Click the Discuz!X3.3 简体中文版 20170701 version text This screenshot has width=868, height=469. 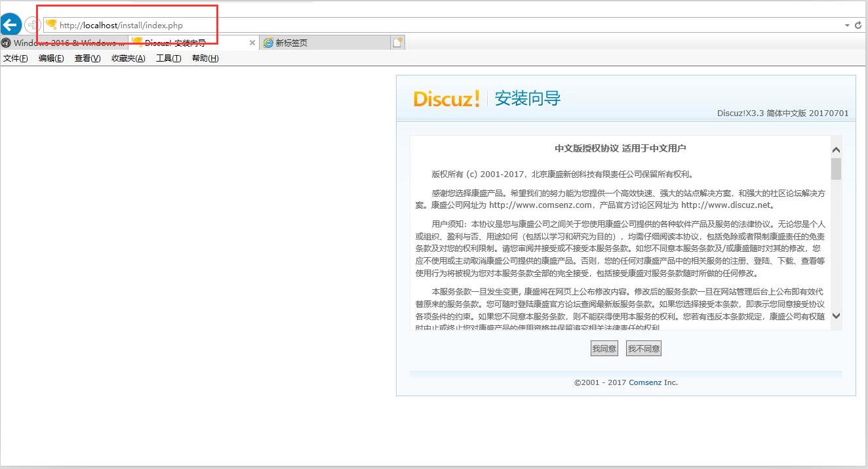(783, 113)
